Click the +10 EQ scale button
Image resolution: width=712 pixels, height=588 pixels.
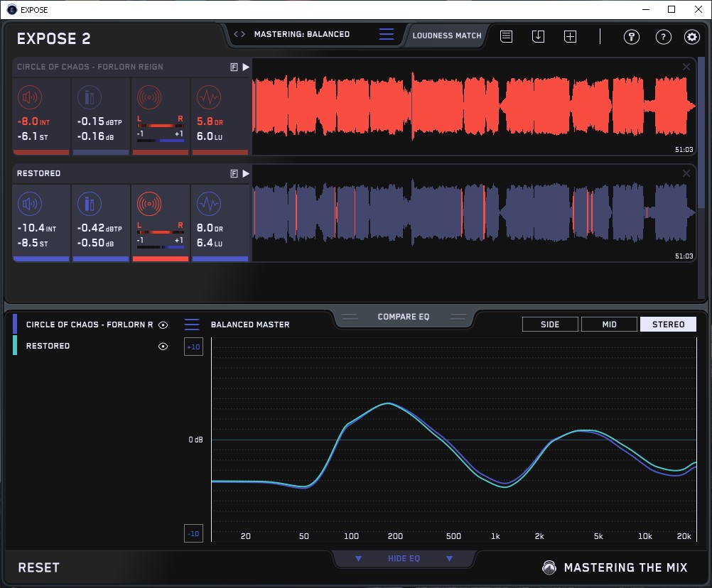(x=193, y=347)
